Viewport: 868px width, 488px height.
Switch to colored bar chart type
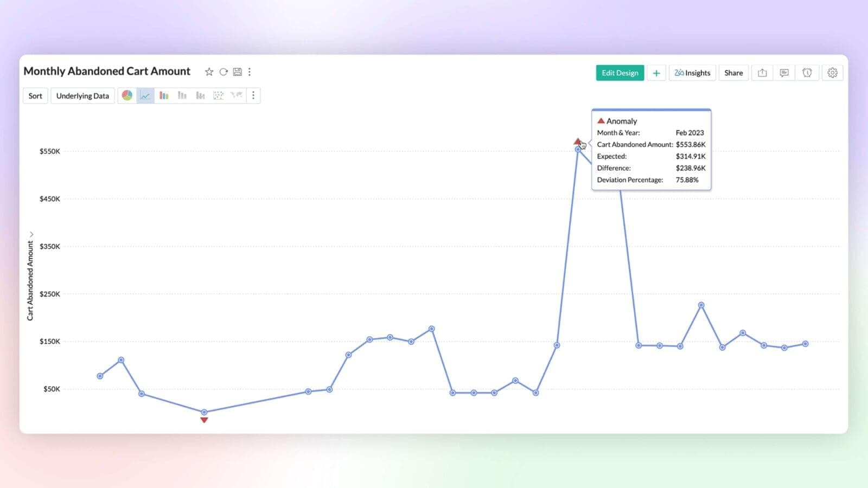point(164,95)
